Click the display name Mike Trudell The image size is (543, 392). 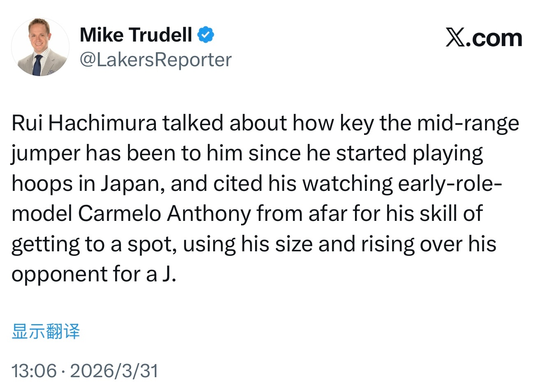point(137,35)
